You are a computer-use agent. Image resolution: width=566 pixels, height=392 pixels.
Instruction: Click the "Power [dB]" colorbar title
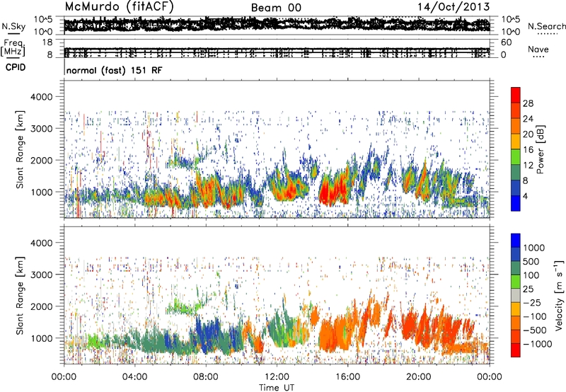(x=540, y=149)
